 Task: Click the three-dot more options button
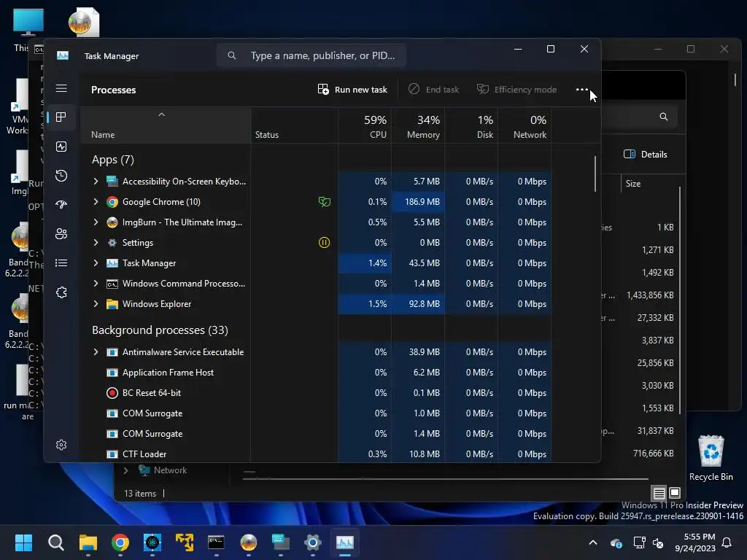(x=581, y=89)
